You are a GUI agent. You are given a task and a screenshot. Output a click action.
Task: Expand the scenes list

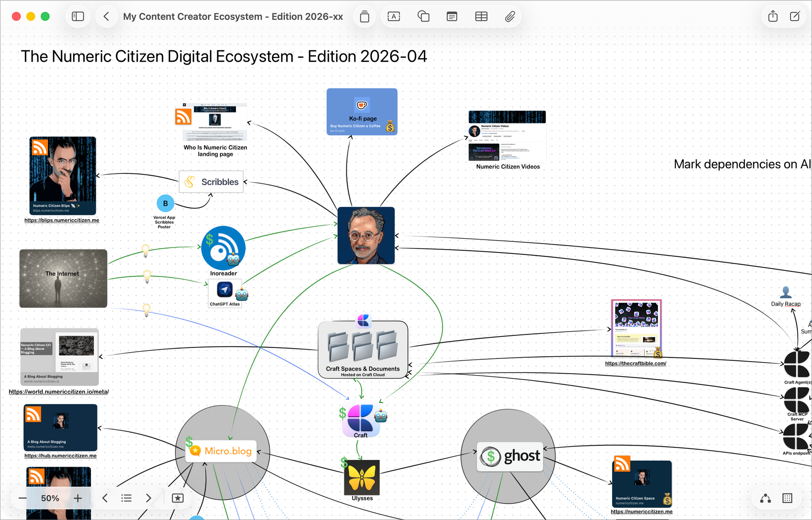126,498
